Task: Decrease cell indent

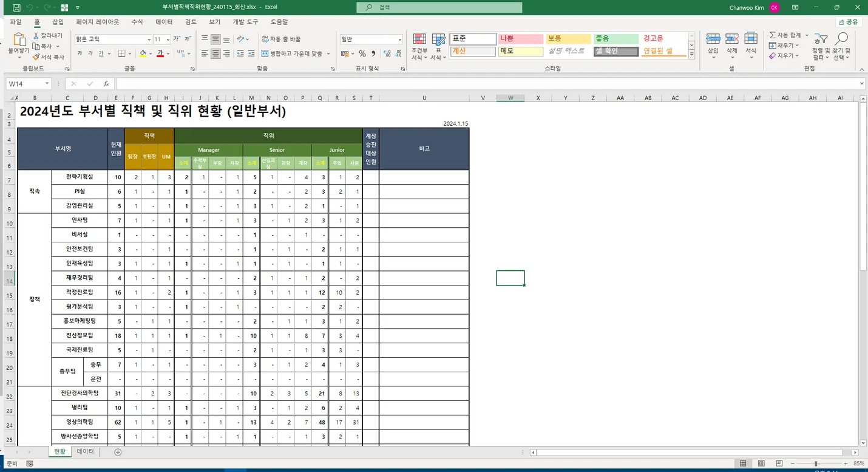Action: click(240, 53)
